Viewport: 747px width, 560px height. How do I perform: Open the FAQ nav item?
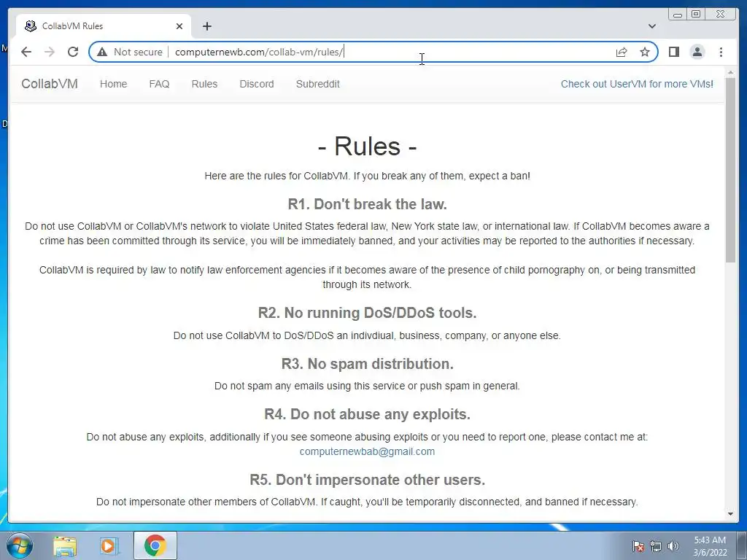[159, 84]
